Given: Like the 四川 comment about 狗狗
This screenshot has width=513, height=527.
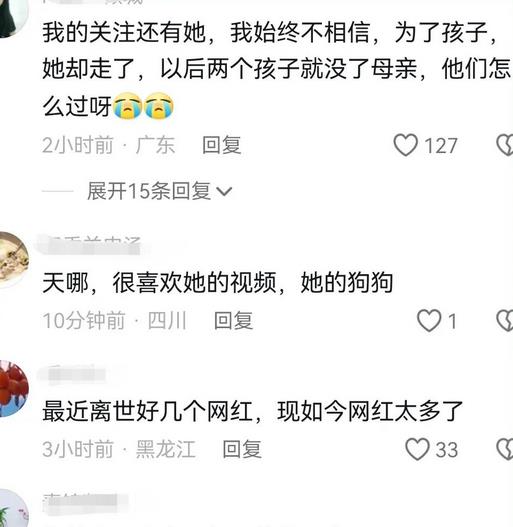Looking at the screenshot, I should click(x=429, y=321).
